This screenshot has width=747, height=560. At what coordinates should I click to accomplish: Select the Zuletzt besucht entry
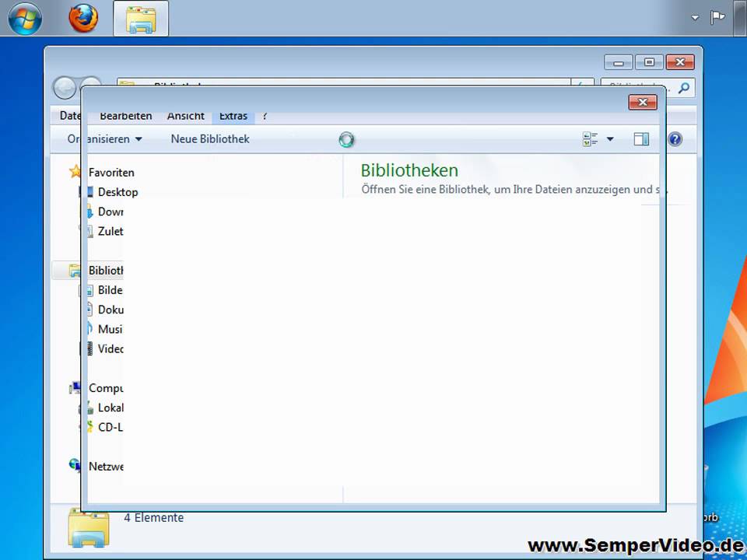pyautogui.click(x=110, y=231)
